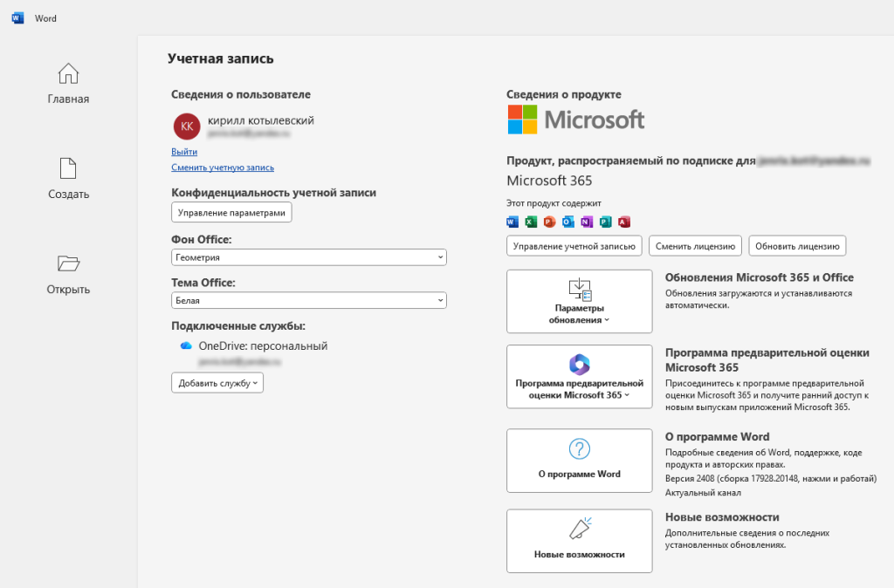Click the KK user avatar
Viewport: 894px width, 588px height.
[187, 126]
